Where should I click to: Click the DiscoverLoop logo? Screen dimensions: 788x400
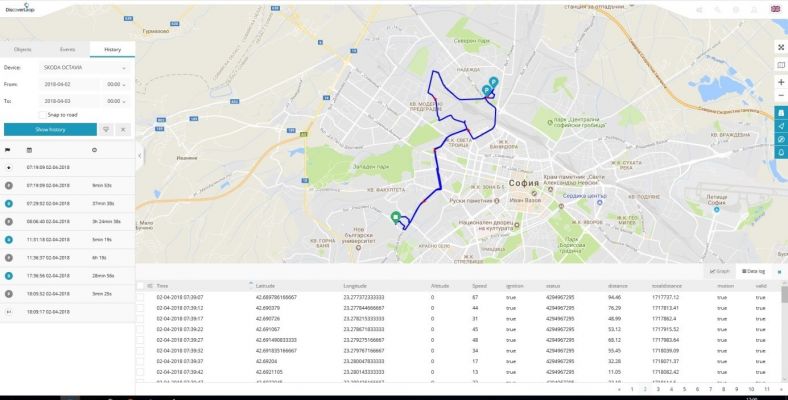click(x=20, y=8)
